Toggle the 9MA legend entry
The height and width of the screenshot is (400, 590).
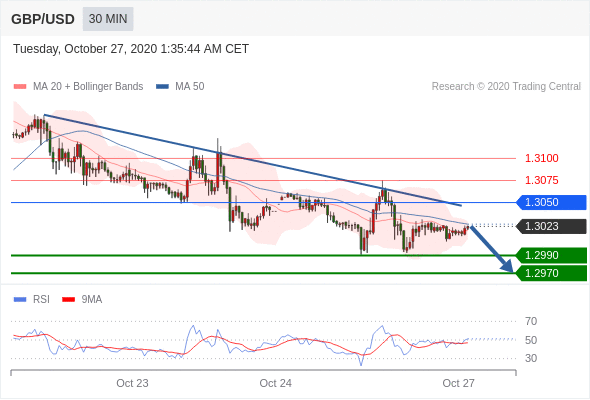click(82, 300)
